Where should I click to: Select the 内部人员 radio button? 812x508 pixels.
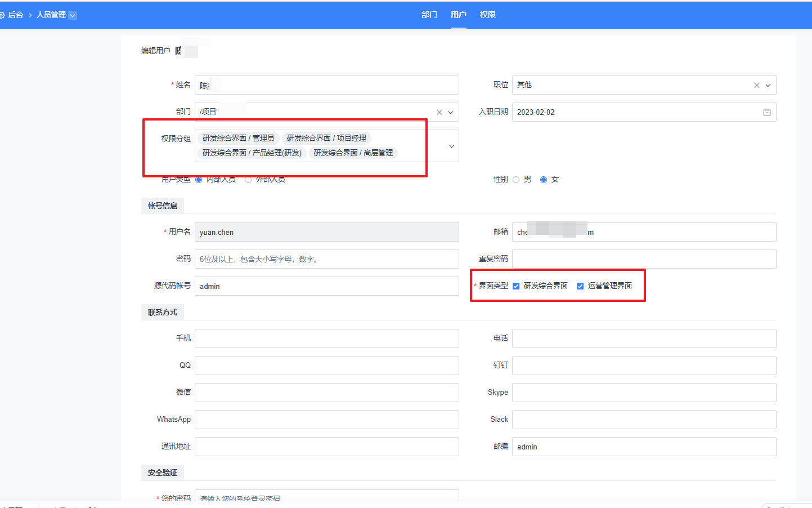tap(199, 180)
